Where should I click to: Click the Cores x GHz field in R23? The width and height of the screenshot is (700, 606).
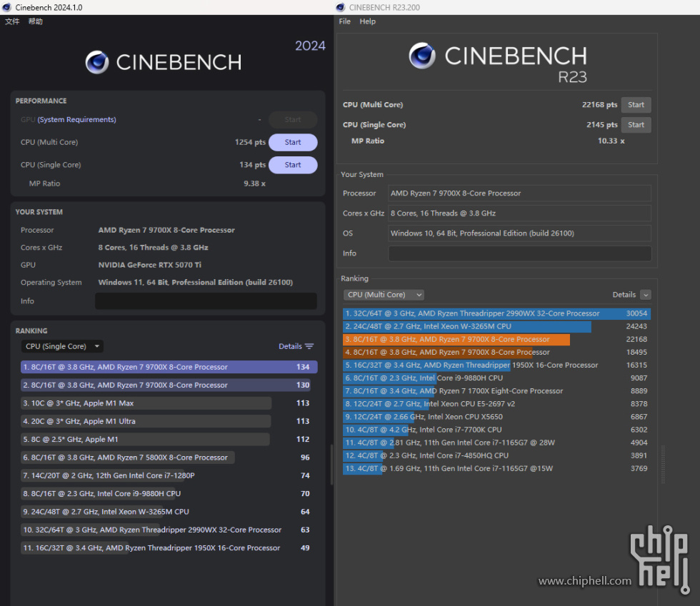point(520,213)
